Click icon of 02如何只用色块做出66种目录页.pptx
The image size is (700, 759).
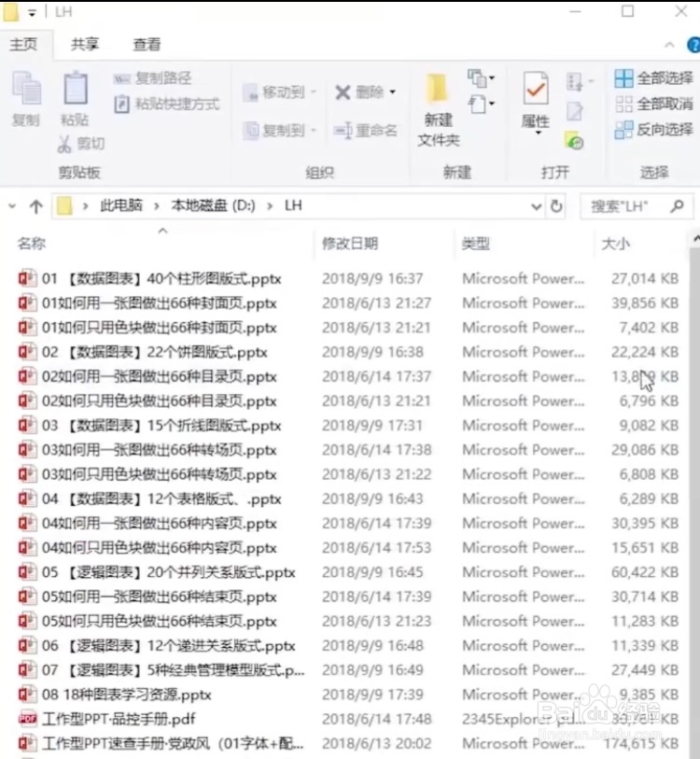(27, 401)
